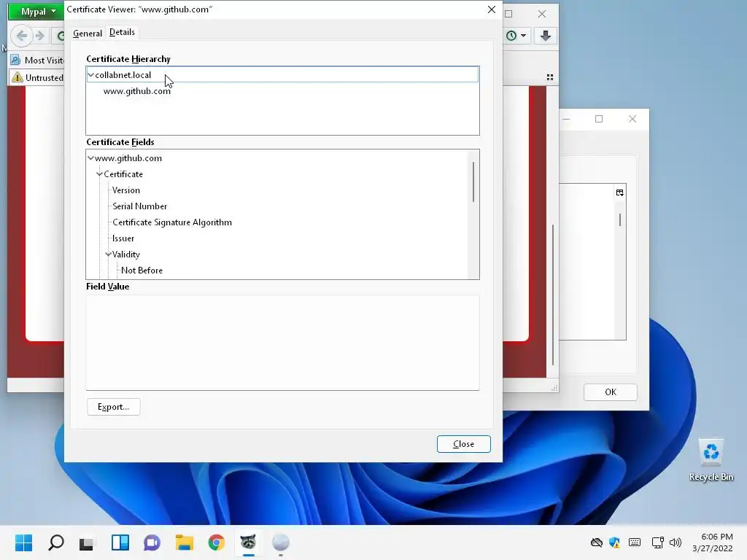
Task: Open the Chat taskbar icon
Action: click(152, 542)
